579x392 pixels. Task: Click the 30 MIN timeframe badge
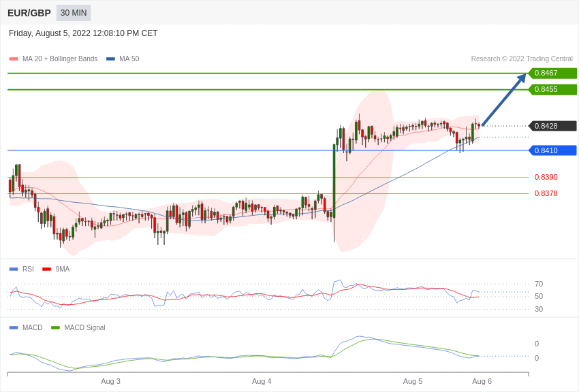pos(74,13)
